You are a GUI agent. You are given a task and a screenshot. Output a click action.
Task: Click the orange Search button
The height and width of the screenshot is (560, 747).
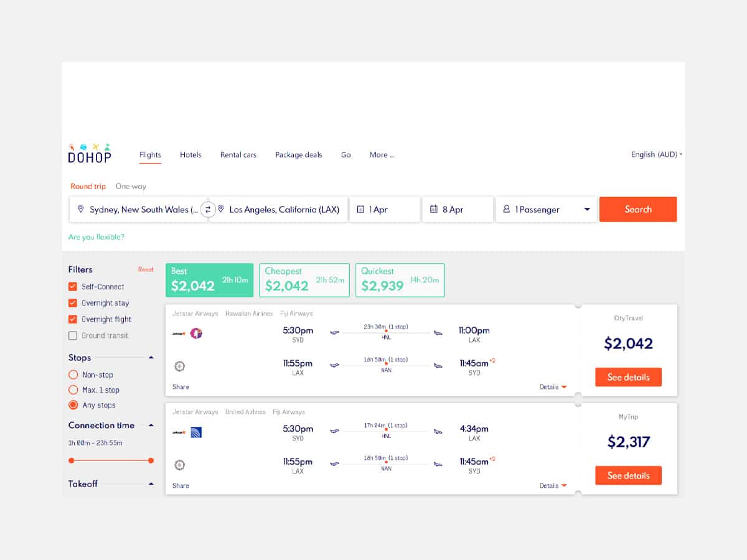[638, 209]
